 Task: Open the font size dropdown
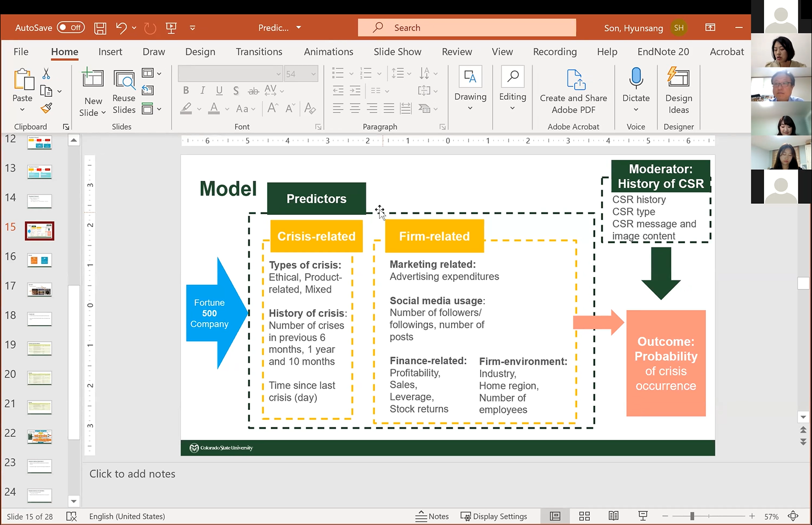pos(313,74)
